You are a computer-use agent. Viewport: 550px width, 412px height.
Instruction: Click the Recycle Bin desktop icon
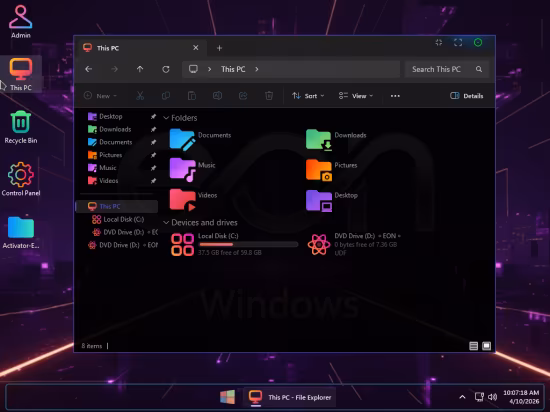coord(21,127)
